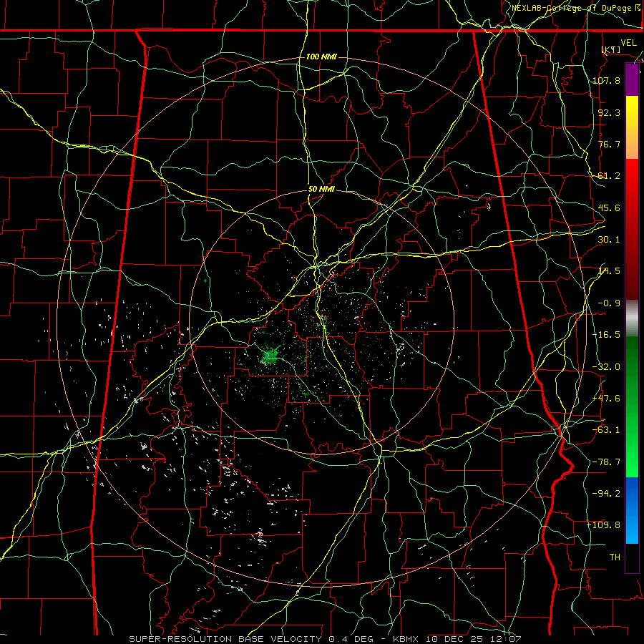Click the 30.1 scale value
The width and height of the screenshot is (644, 644).
[x=609, y=240]
